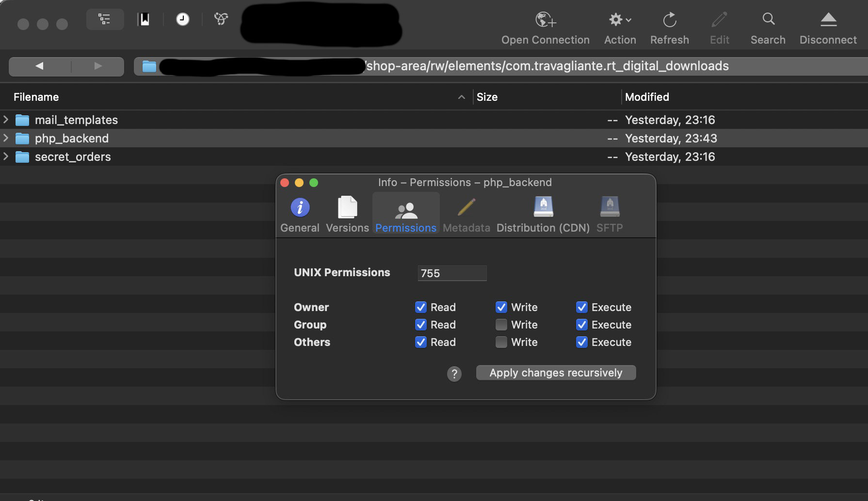Toggle Others Read checkbox
This screenshot has height=501, width=868.
point(421,342)
